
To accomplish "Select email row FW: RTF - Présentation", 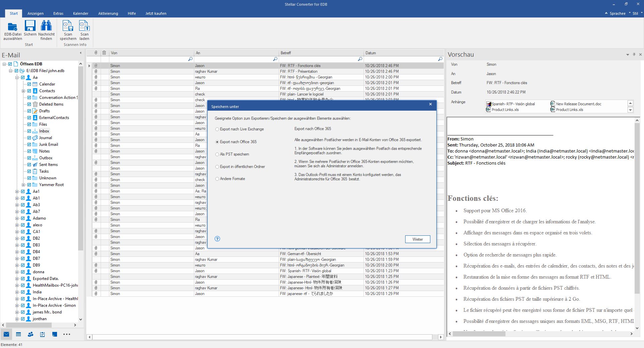I will point(268,71).
